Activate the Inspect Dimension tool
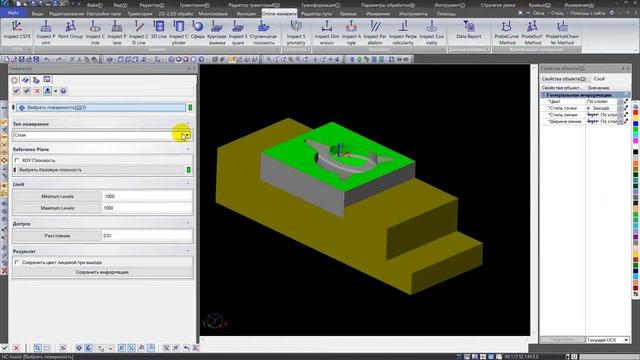The image size is (640, 360). tap(327, 32)
